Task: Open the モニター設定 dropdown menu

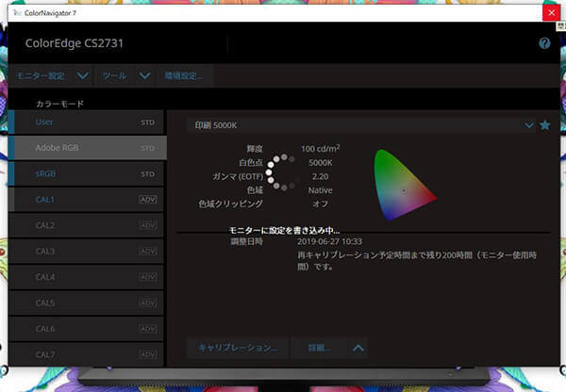Action: click(x=51, y=75)
